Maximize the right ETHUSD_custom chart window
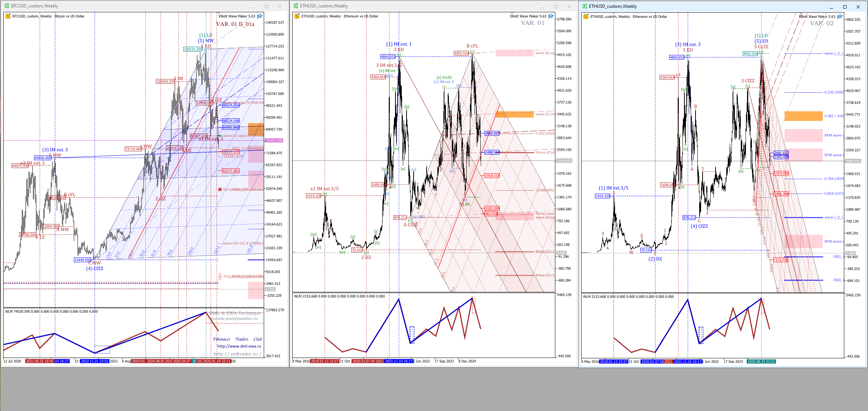This screenshot has height=411, width=868. pyautogui.click(x=845, y=7)
